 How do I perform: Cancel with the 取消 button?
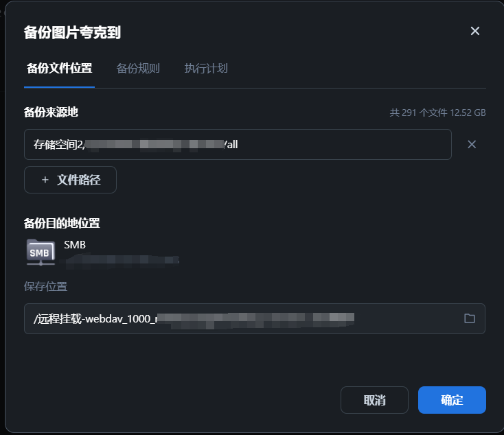[374, 400]
